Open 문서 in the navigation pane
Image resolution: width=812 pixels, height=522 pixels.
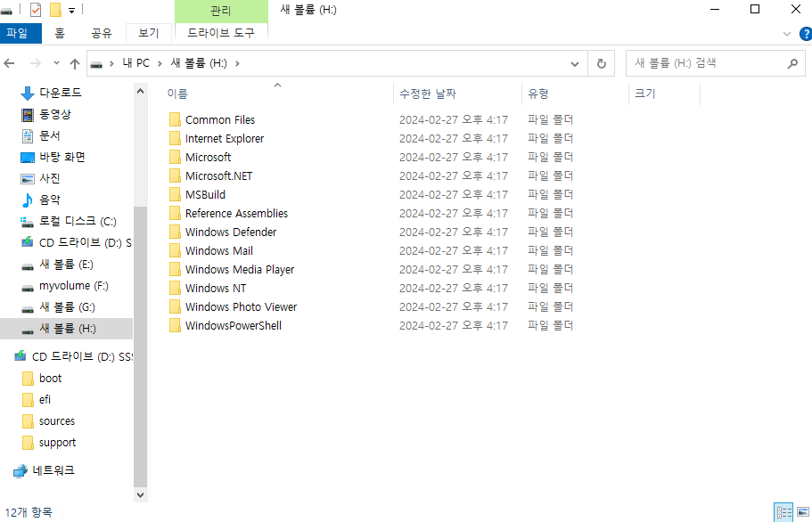[50, 135]
